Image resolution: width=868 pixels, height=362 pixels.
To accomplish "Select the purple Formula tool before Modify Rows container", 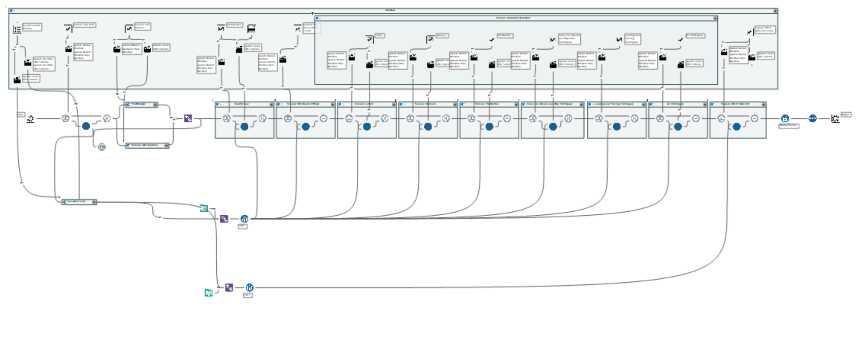I will coord(188,118).
